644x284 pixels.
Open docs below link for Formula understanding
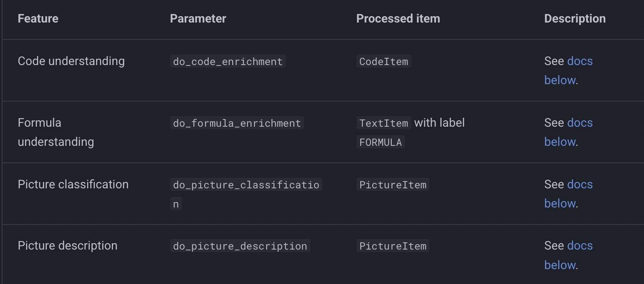568,132
